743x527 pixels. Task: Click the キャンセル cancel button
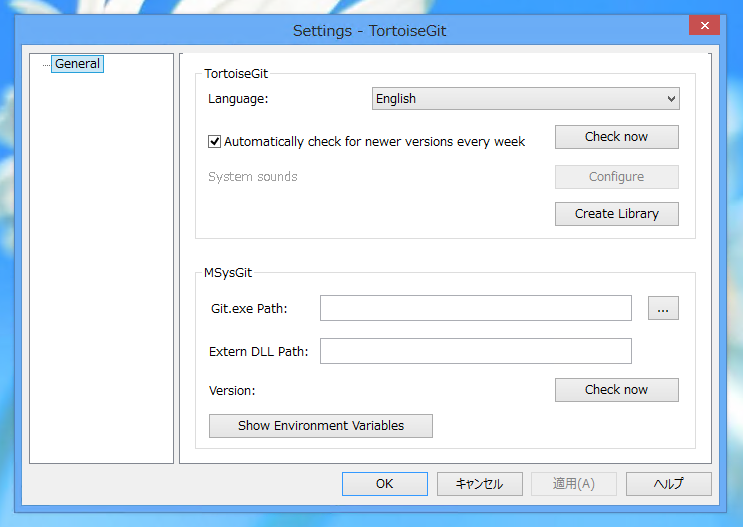click(x=480, y=484)
